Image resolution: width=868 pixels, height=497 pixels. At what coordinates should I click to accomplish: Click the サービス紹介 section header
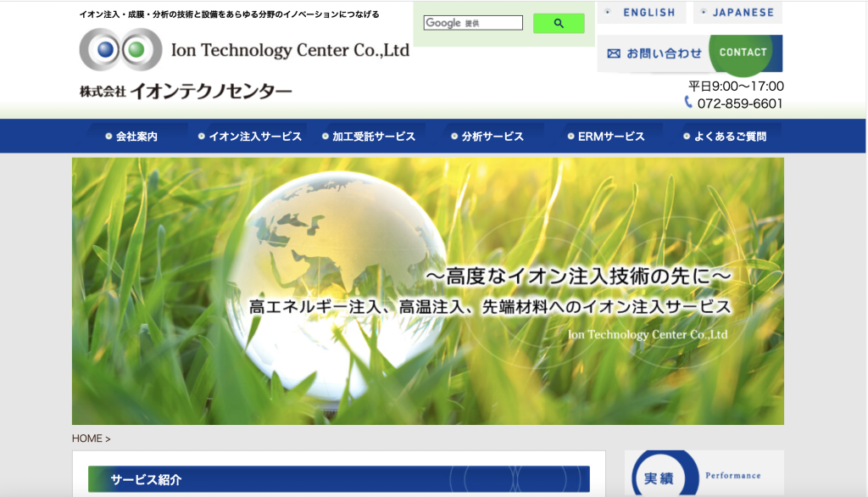[x=338, y=479]
